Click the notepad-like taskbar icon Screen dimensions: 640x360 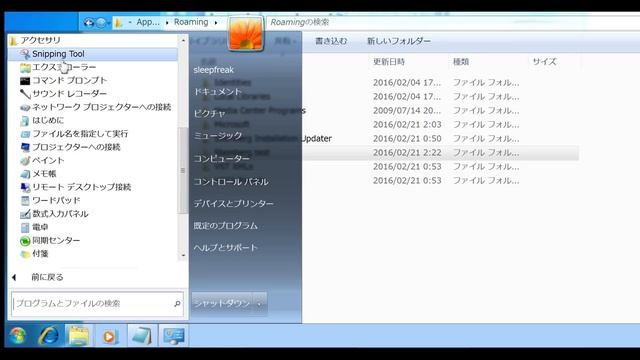coord(141,336)
